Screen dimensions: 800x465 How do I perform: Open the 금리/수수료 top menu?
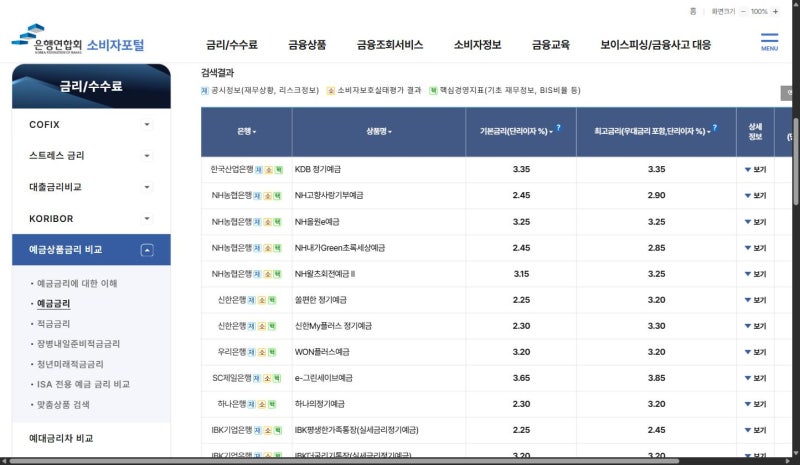tap(232, 45)
